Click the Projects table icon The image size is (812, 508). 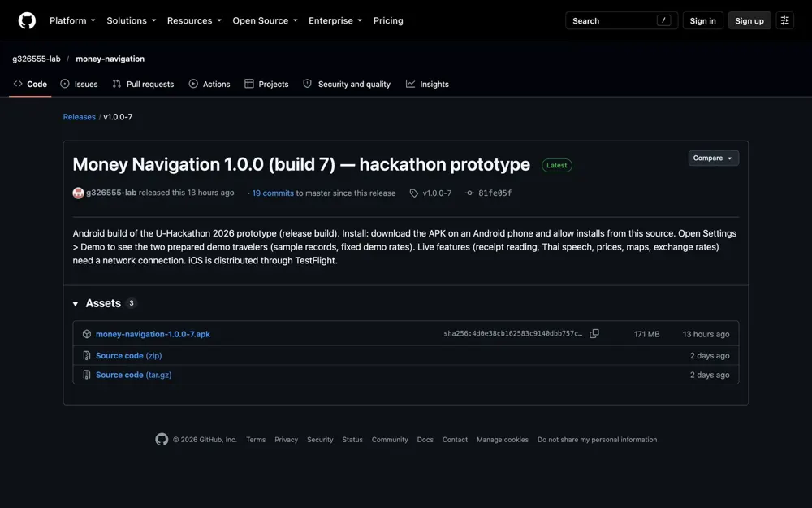click(249, 84)
